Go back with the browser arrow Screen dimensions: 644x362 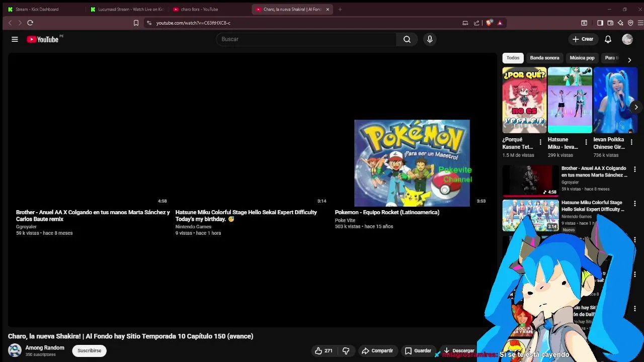point(10,23)
